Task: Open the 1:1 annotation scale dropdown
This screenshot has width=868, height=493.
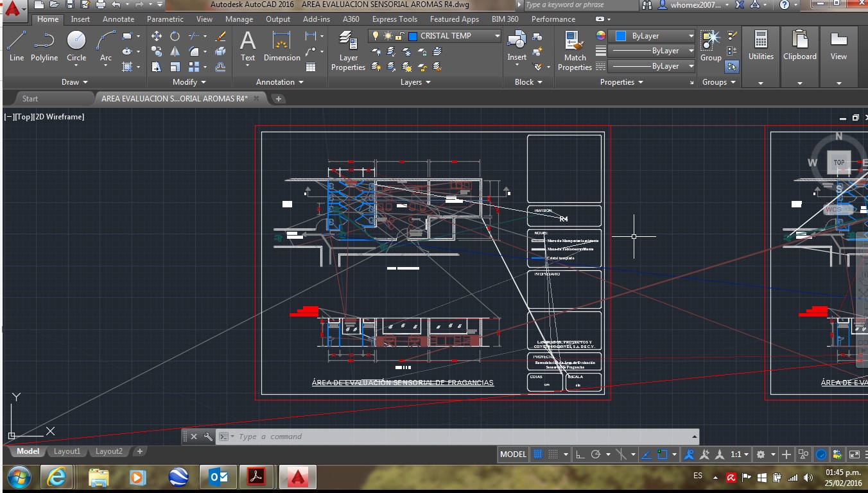Action: (x=740, y=454)
